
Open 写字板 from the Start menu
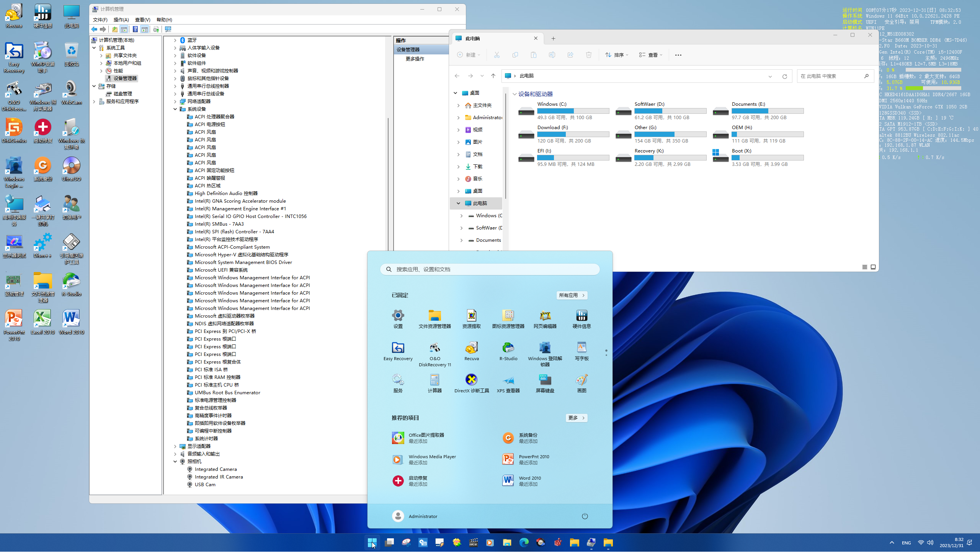tap(581, 351)
